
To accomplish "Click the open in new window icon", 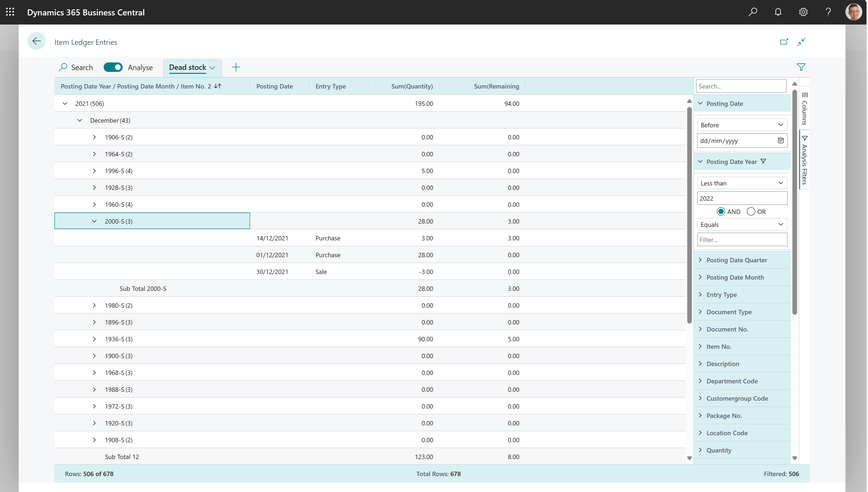I will [783, 42].
